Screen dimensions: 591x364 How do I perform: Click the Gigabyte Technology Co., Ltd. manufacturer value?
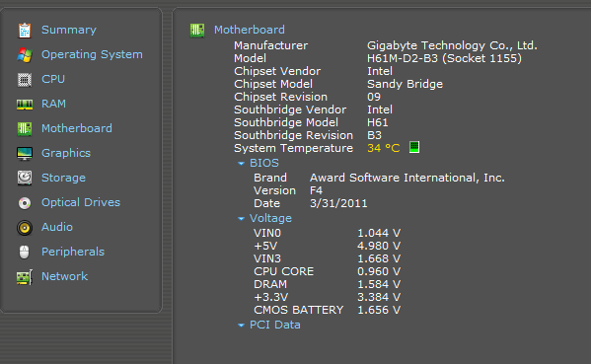click(452, 45)
